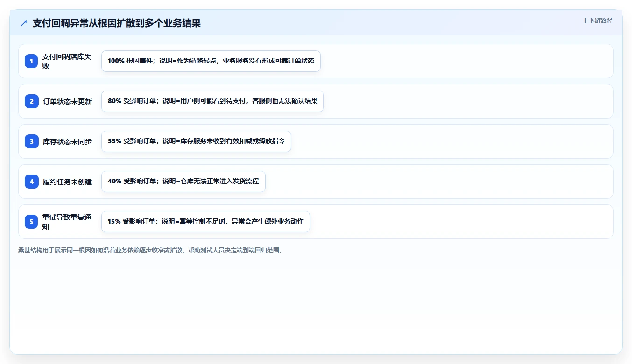Click the title 支付回调异常从根因扩散到多个业务结果

click(117, 23)
